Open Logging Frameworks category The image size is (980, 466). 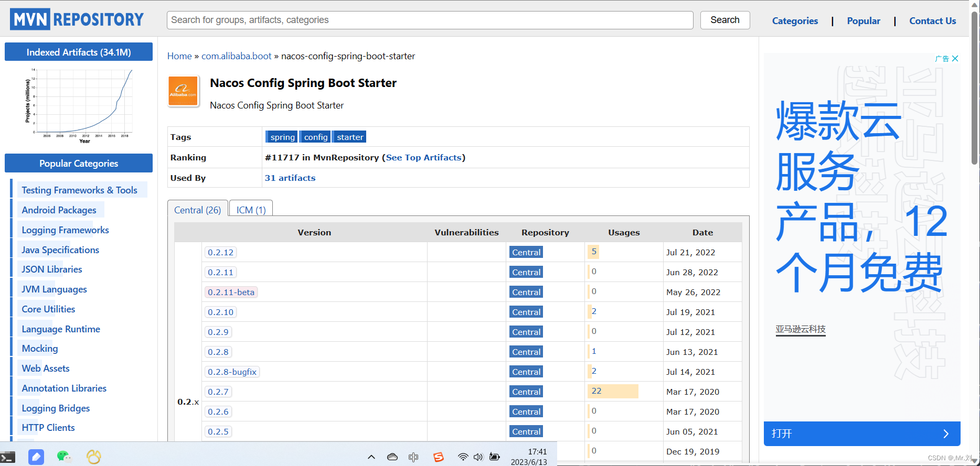click(65, 230)
